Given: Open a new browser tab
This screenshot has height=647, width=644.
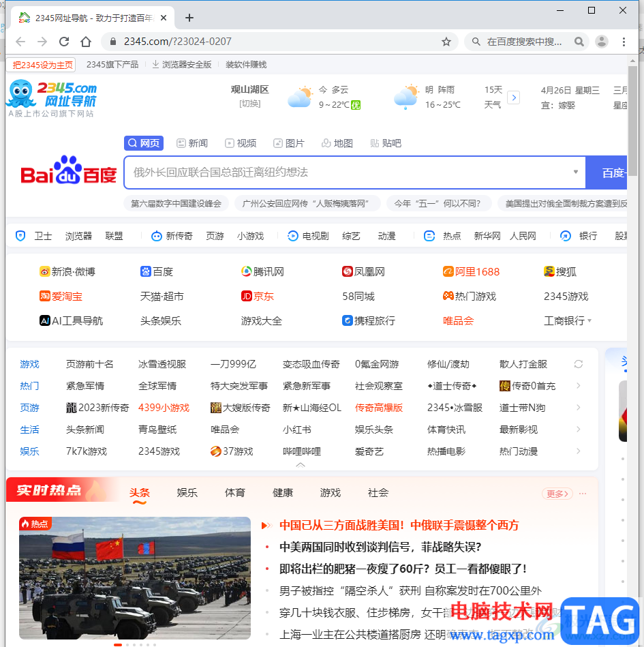Looking at the screenshot, I should tap(189, 18).
